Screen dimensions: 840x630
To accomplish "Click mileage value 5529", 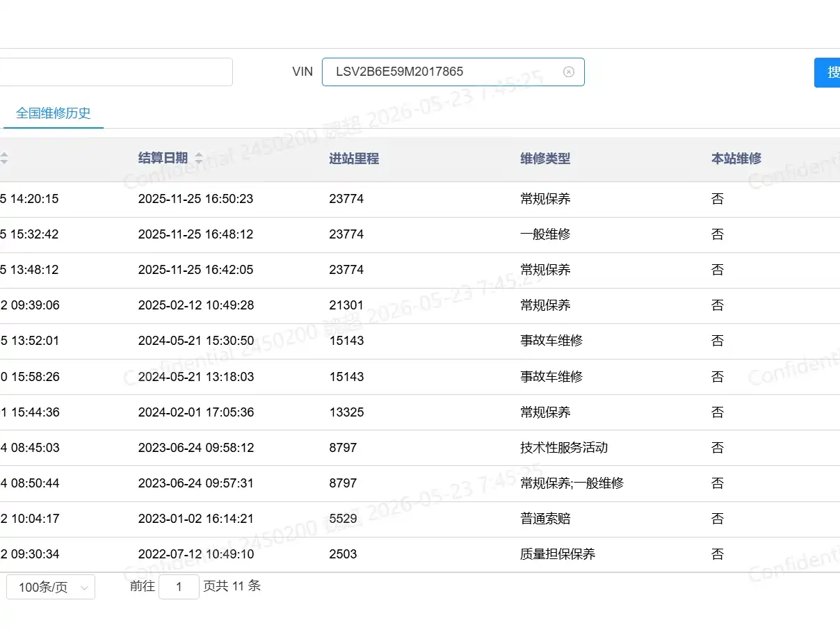I will click(343, 519).
